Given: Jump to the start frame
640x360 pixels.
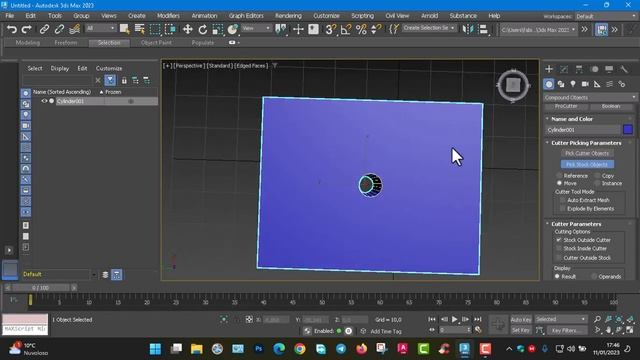Looking at the screenshot, I should (x=432, y=319).
